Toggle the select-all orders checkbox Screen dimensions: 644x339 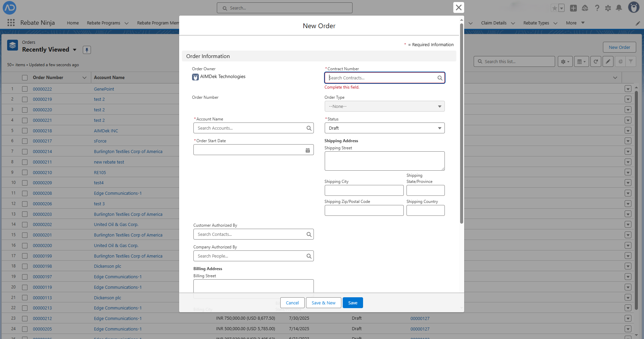coord(25,78)
